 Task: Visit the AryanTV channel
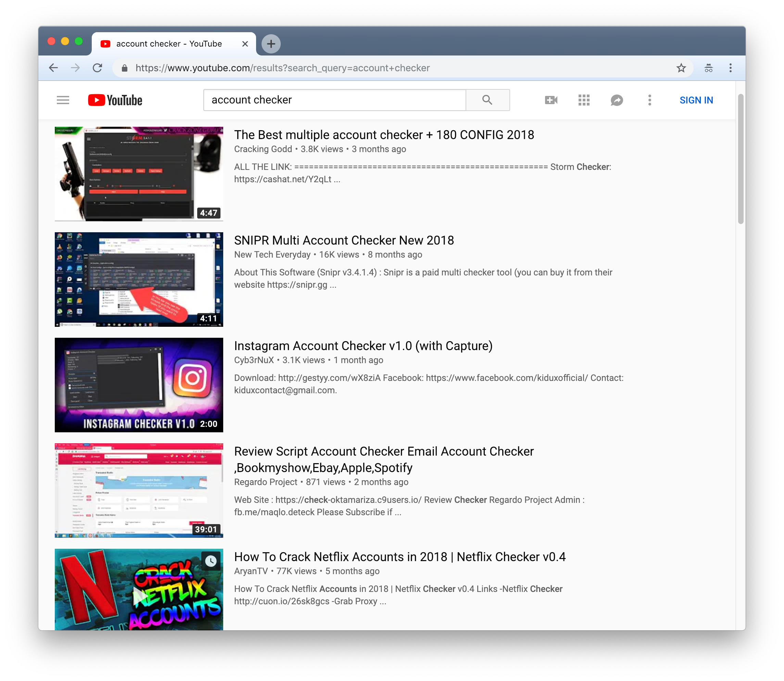coord(251,571)
